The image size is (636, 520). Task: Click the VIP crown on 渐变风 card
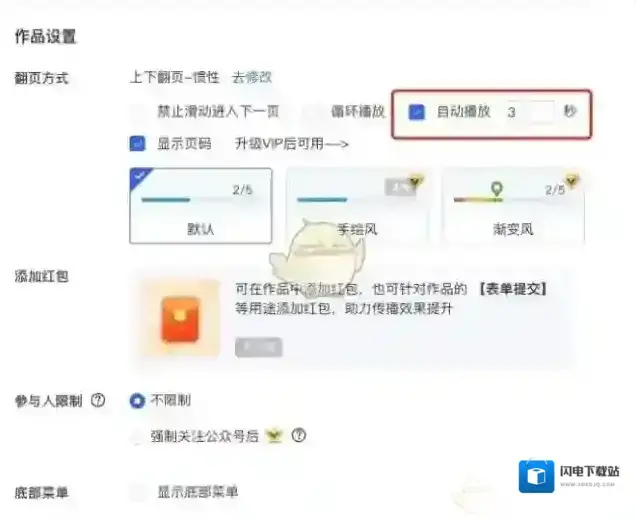click(572, 181)
